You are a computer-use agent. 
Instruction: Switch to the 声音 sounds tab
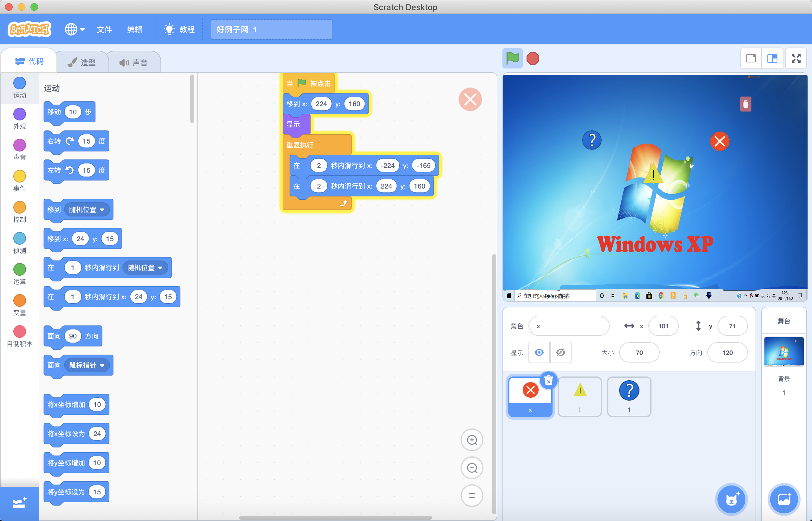click(x=134, y=62)
